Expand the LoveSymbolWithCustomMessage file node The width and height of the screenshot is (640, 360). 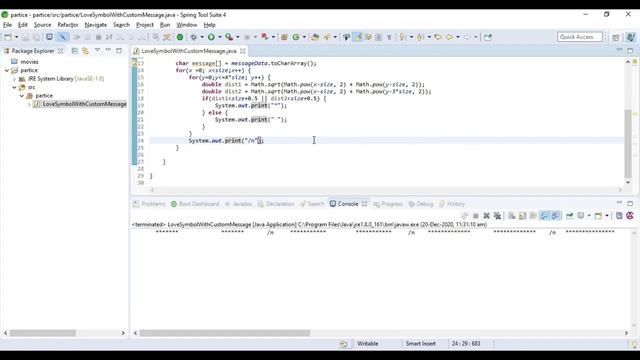(x=29, y=104)
